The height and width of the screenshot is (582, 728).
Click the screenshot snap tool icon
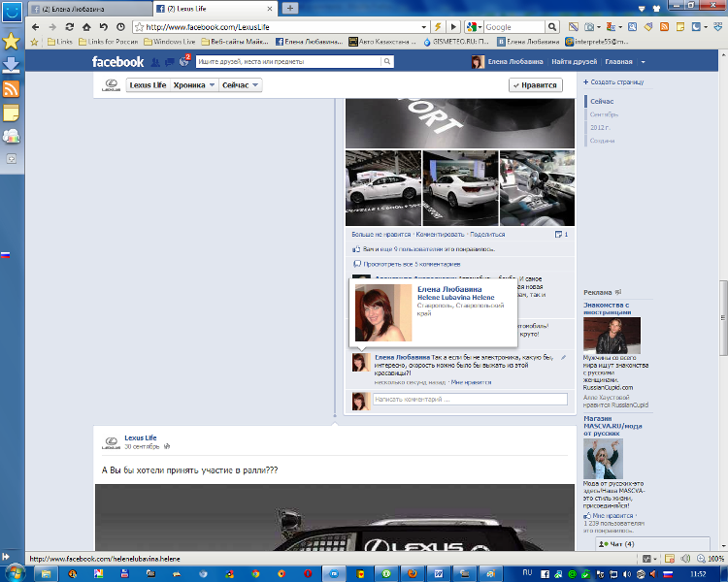[589, 27]
